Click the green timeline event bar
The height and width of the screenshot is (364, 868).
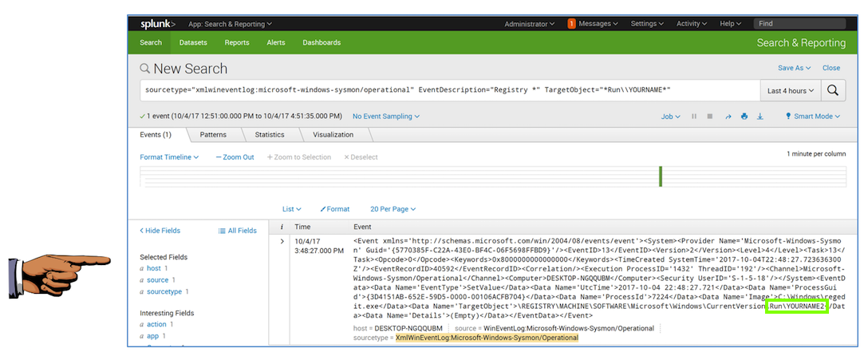tap(661, 176)
